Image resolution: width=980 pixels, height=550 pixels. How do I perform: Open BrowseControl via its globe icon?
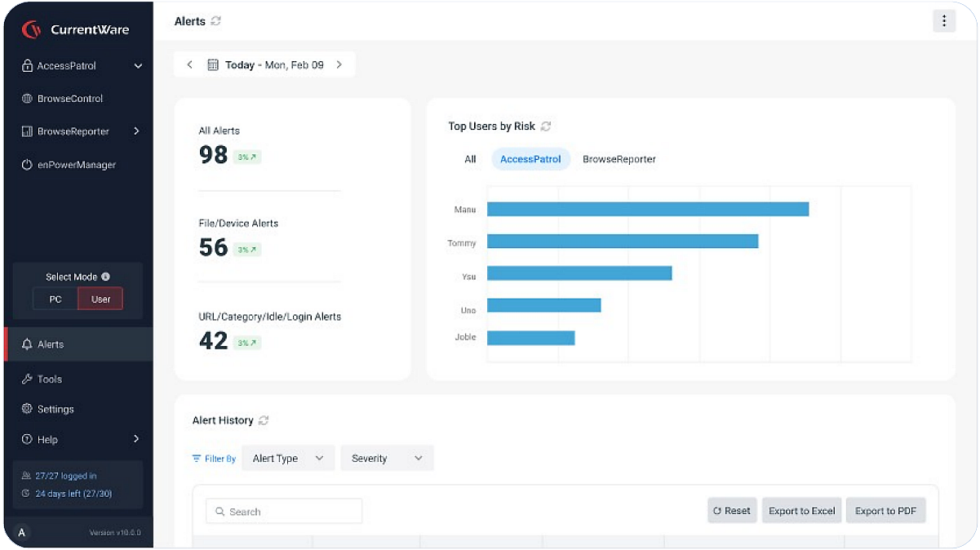(x=27, y=99)
